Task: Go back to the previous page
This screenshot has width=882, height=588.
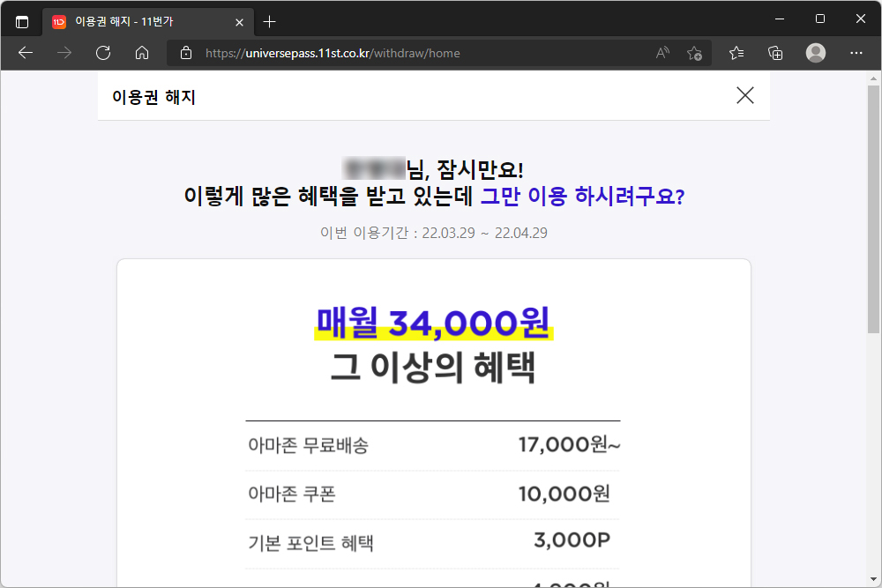Action: (x=26, y=53)
